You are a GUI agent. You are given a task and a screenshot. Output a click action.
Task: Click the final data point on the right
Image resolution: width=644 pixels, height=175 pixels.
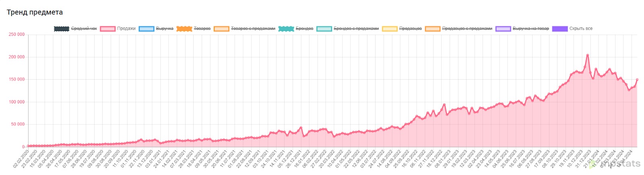click(x=637, y=80)
